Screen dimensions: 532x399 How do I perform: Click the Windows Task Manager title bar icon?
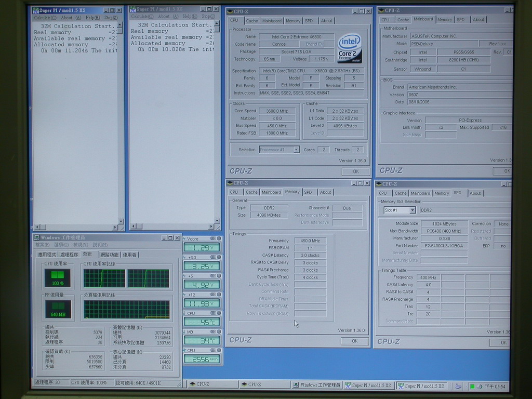(x=37, y=237)
